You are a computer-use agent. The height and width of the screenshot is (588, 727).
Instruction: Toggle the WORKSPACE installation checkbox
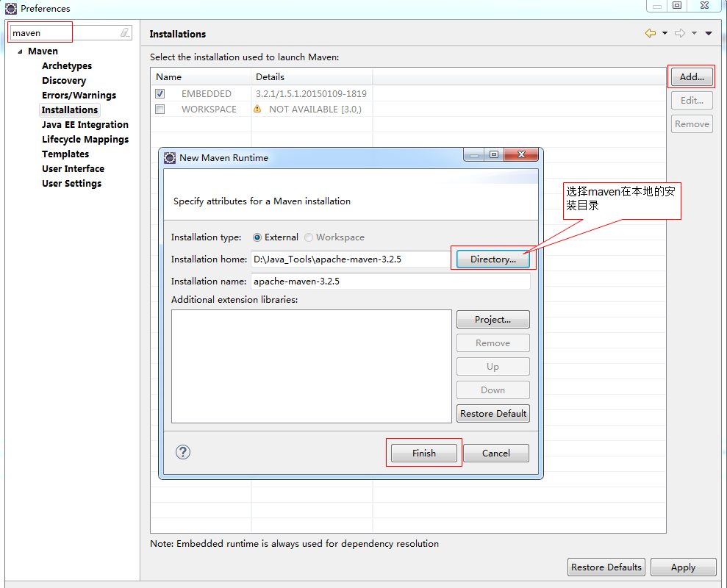(160, 109)
